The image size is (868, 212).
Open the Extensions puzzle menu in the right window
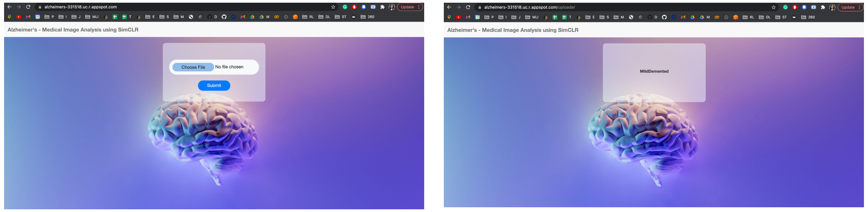pyautogui.click(x=823, y=7)
